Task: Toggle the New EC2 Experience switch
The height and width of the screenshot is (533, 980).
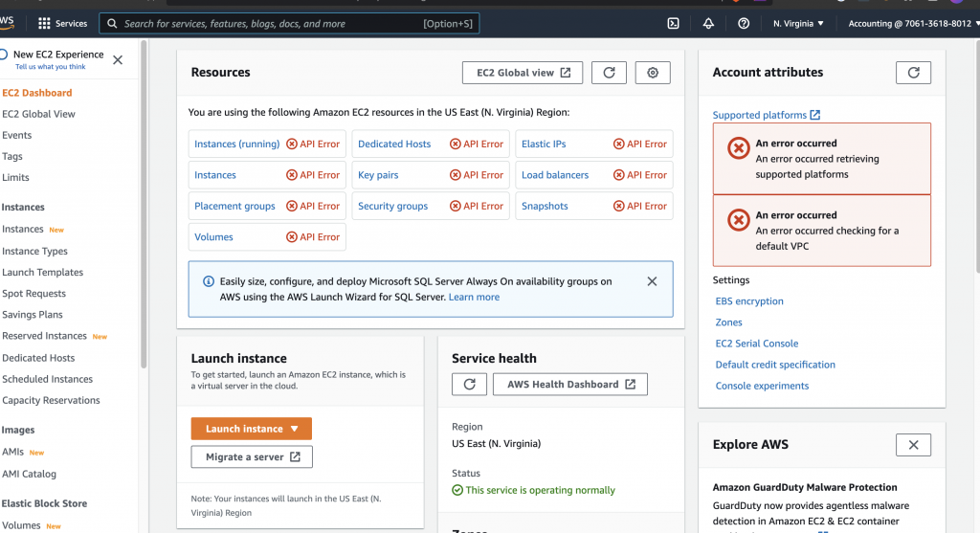Action: (4, 55)
